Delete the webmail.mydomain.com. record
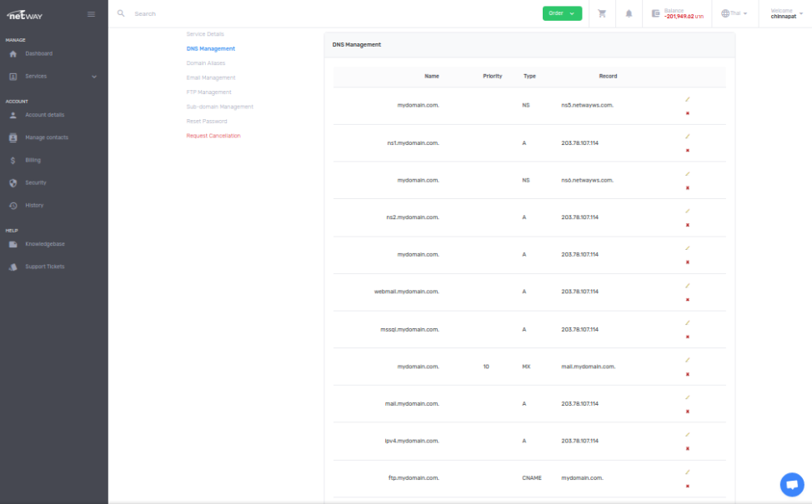Image resolution: width=812 pixels, height=504 pixels. (687, 299)
